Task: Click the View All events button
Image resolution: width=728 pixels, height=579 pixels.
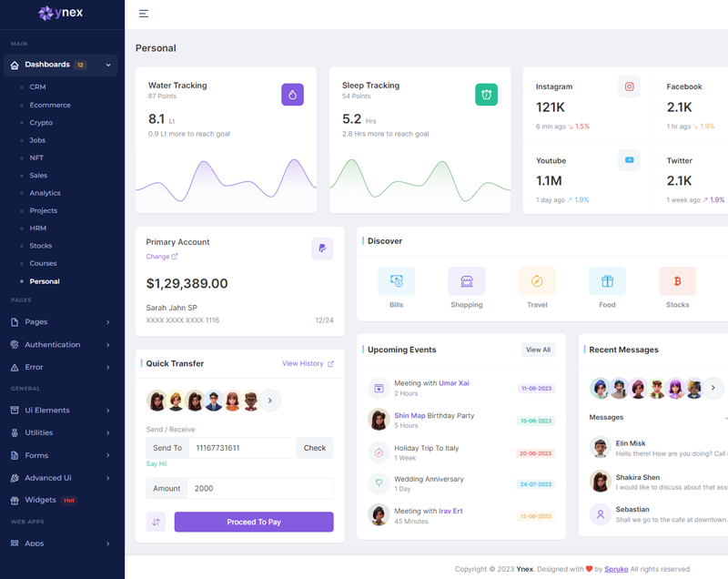Action: coord(538,350)
